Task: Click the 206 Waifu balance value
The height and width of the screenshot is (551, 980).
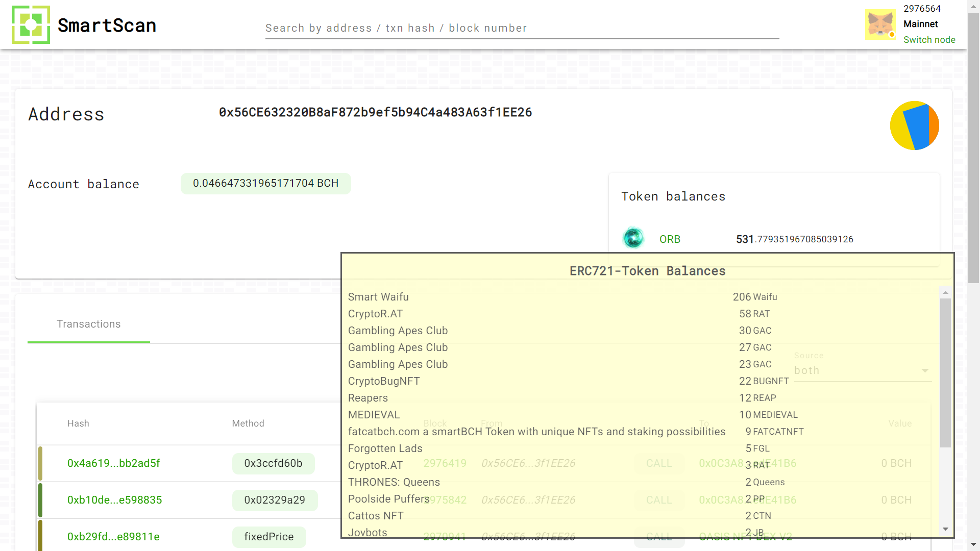Action: coord(755,297)
